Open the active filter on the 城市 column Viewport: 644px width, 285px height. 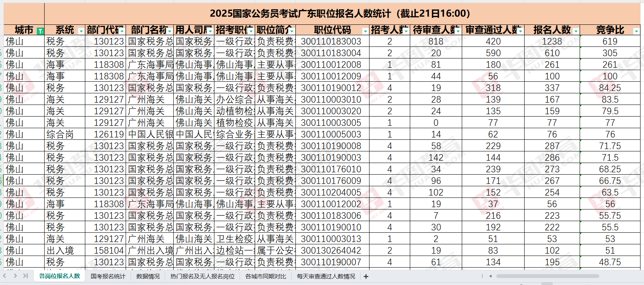click(x=40, y=31)
